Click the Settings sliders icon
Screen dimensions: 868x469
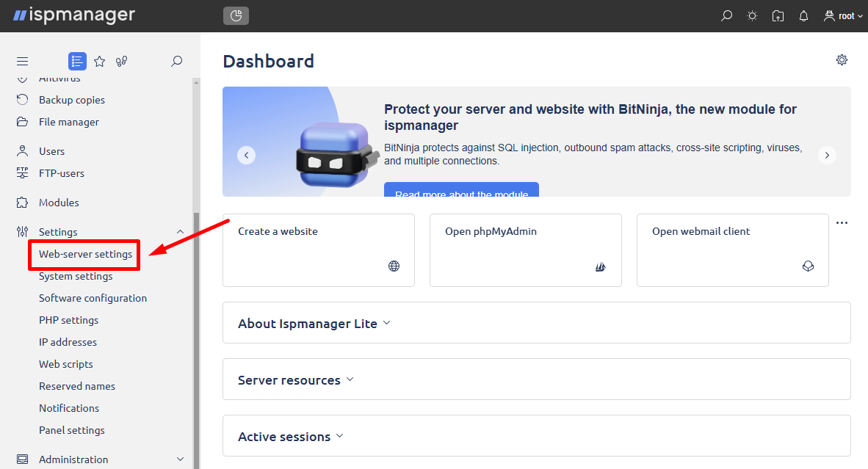coord(22,232)
